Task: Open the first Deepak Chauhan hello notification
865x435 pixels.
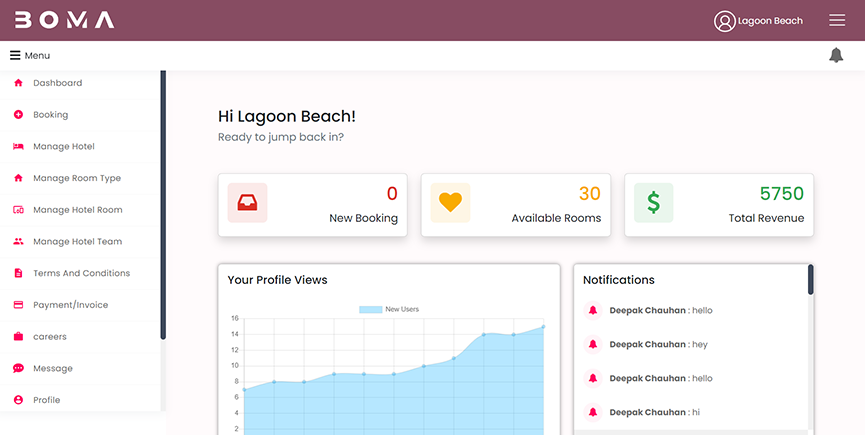Action: 660,310
